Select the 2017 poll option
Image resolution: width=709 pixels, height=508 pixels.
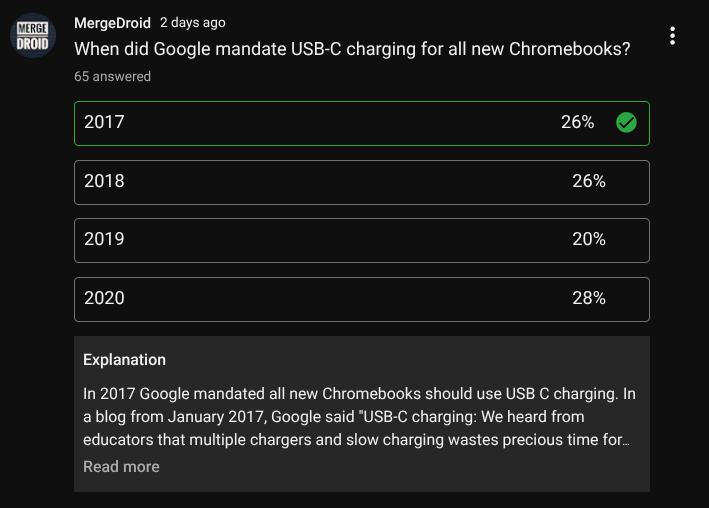pos(300,123)
